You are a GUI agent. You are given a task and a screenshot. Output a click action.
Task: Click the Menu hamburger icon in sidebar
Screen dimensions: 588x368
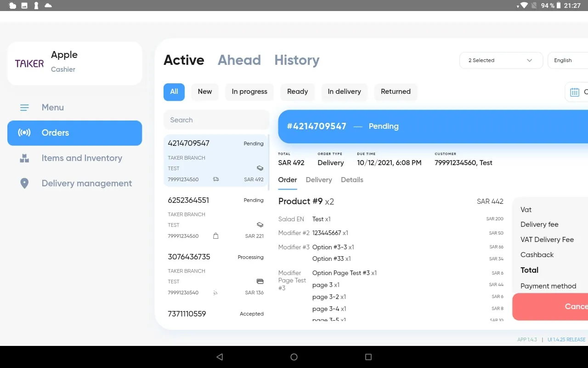point(24,108)
